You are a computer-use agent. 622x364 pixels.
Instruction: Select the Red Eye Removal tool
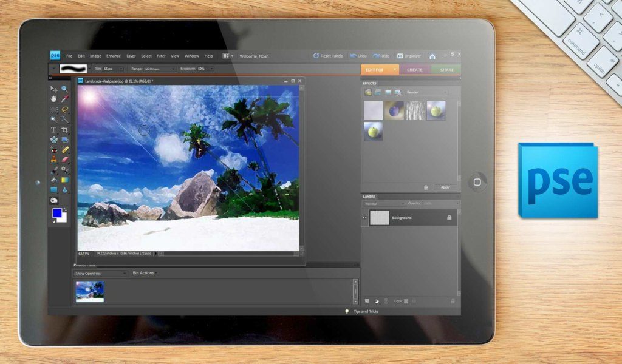coord(53,150)
